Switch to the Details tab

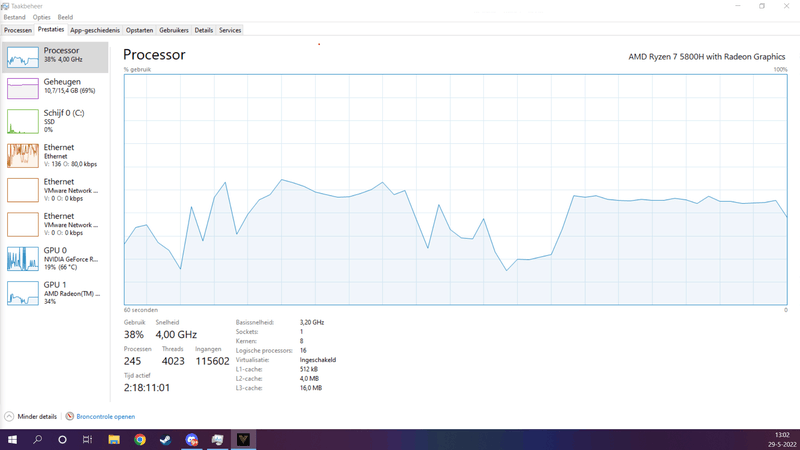pyautogui.click(x=204, y=30)
